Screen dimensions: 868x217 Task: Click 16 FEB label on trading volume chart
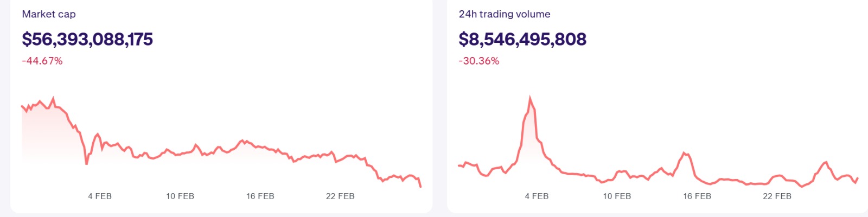pos(697,196)
